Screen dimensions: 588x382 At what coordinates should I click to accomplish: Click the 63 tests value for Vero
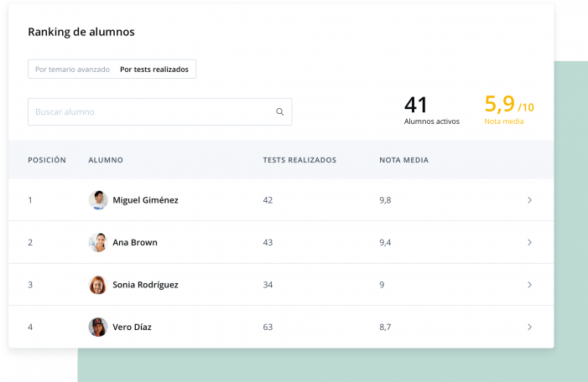click(268, 327)
